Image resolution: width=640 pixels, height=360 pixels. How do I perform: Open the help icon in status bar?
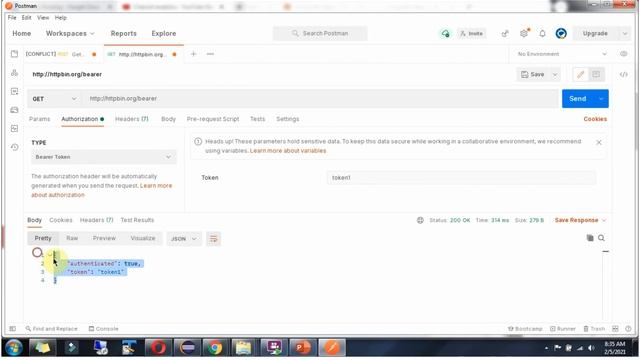click(x=628, y=329)
